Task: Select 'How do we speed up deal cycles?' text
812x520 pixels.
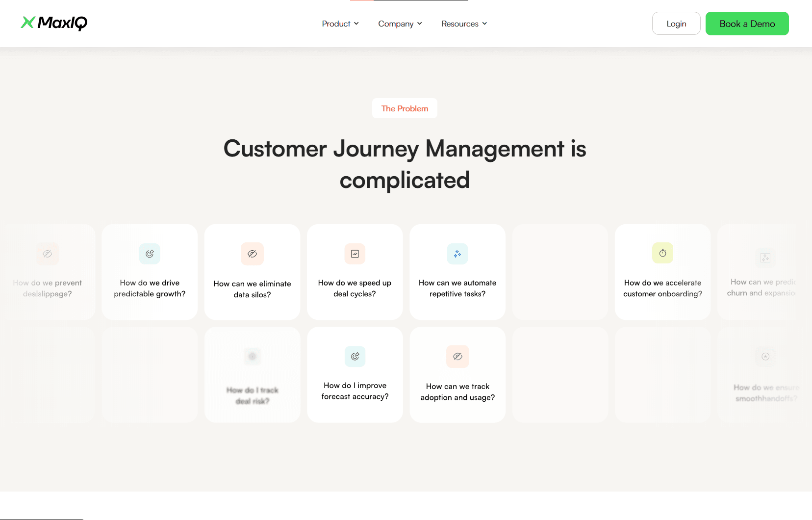Action: click(355, 288)
